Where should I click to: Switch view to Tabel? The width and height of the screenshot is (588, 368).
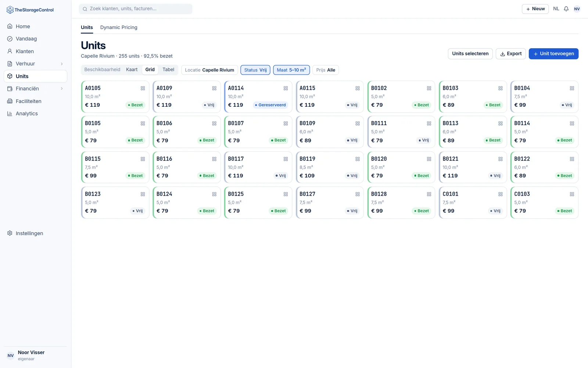[x=168, y=70]
